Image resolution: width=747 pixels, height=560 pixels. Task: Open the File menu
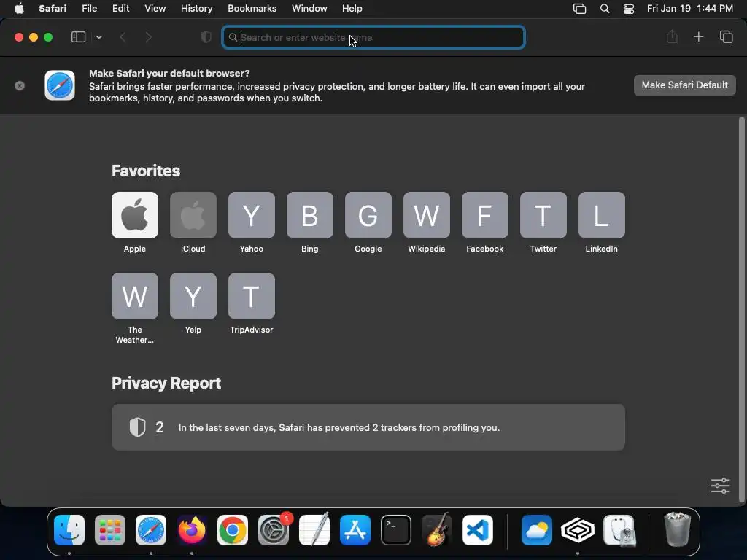pos(89,8)
